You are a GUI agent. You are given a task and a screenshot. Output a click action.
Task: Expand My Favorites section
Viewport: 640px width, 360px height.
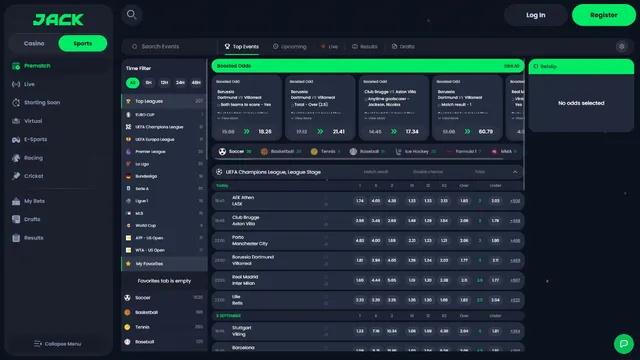[164, 264]
